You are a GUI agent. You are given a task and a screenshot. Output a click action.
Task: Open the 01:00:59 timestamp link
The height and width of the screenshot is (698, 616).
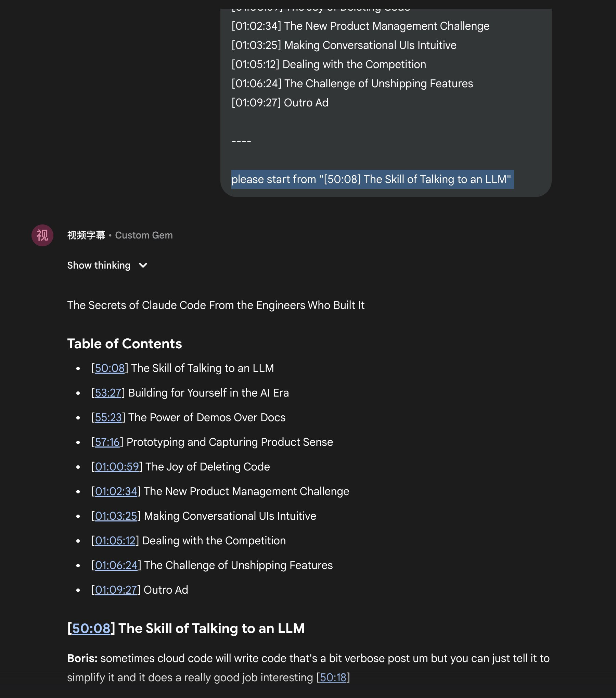(117, 467)
